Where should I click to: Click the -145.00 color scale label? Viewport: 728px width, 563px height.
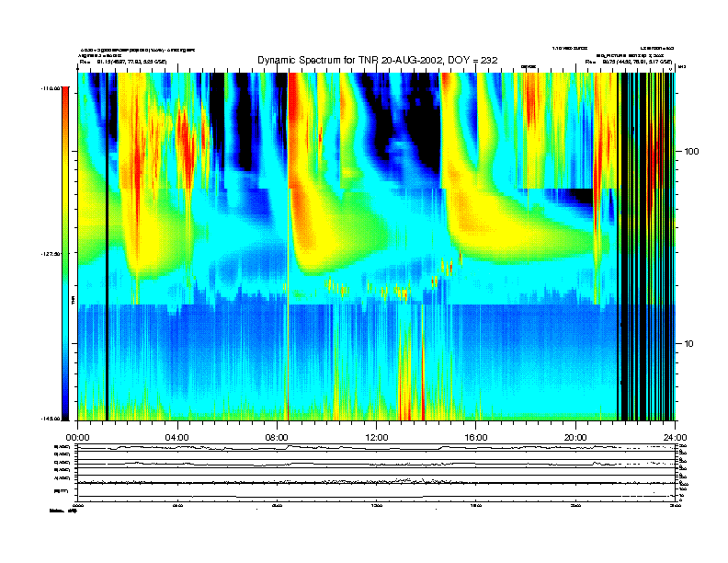pos(51,419)
